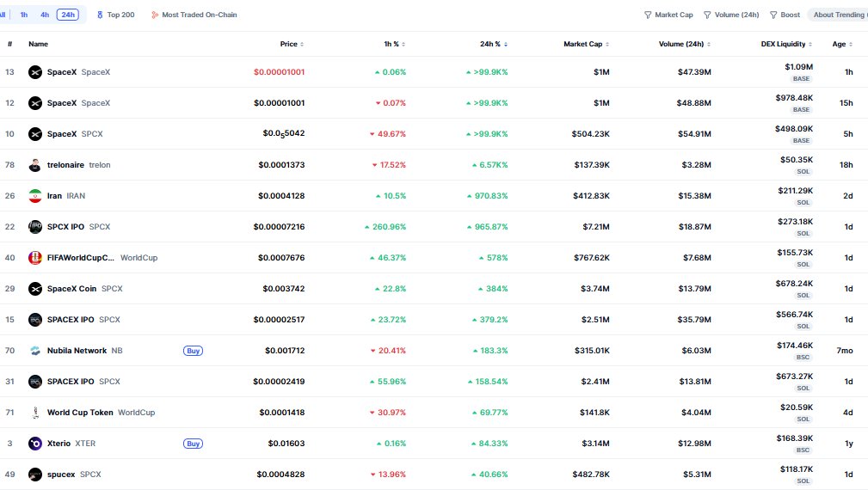The image size is (868, 490).
Task: Click the Iran flag icon
Action: point(35,196)
